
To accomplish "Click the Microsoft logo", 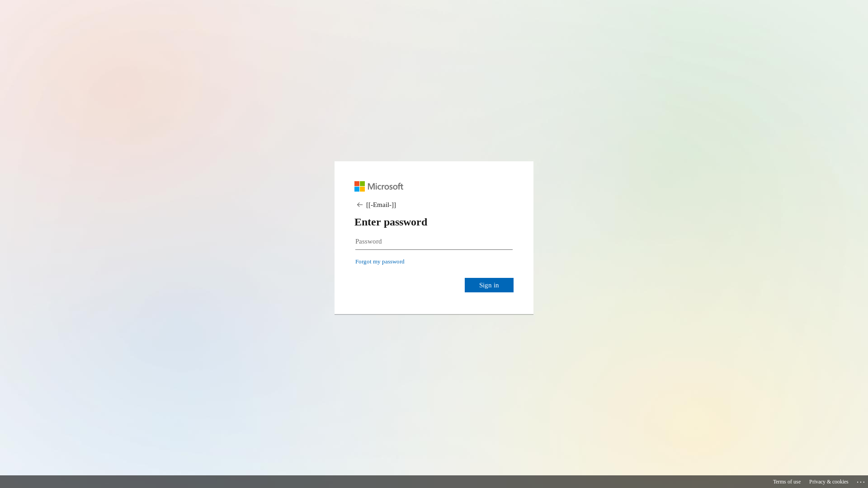I will click(x=379, y=187).
